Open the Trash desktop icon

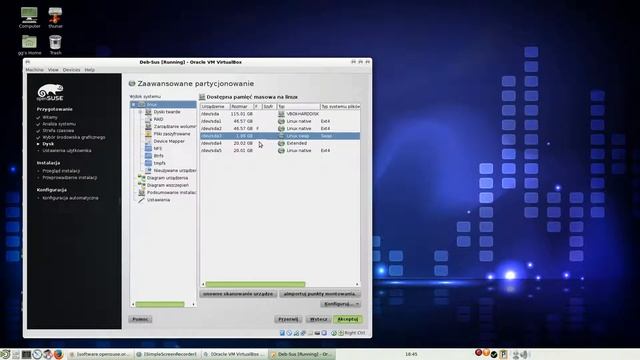[55, 44]
